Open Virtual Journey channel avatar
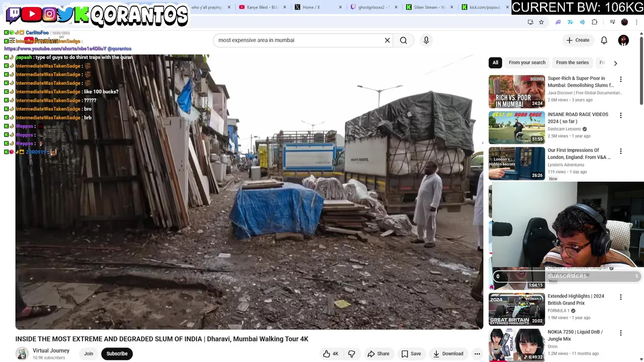Image resolution: width=644 pixels, height=362 pixels. [22, 353]
